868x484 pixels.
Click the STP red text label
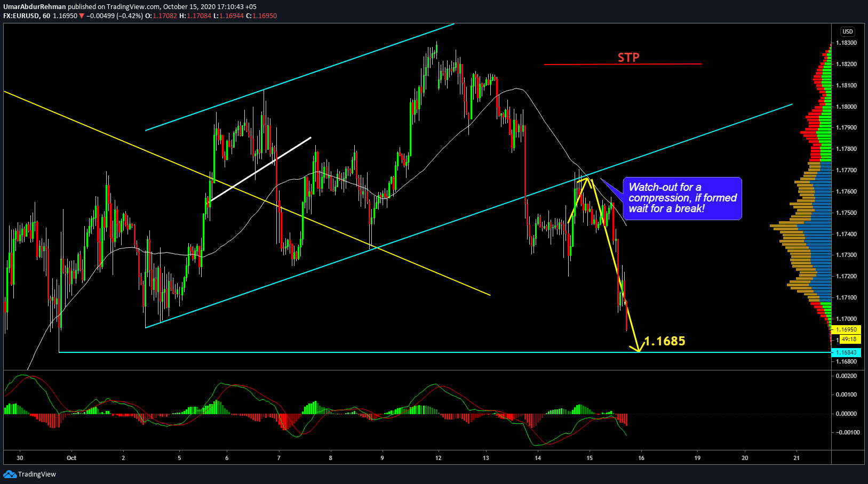(x=628, y=58)
